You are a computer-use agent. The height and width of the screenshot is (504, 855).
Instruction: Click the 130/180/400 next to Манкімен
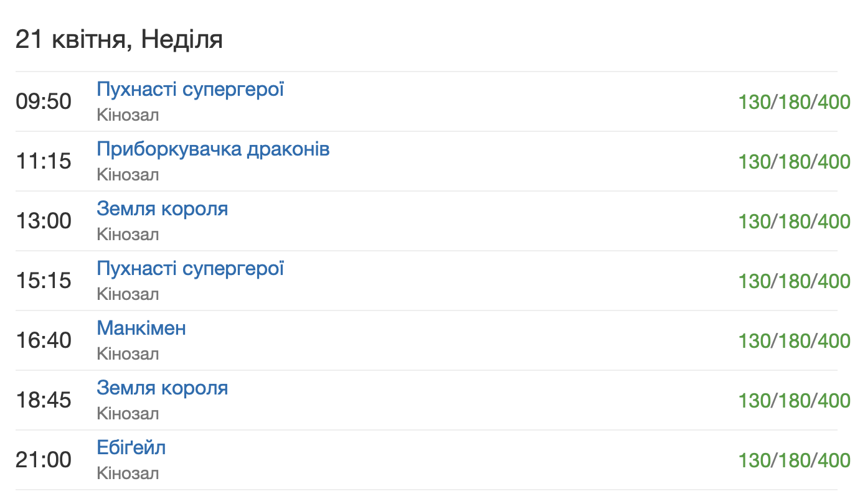pos(794,340)
